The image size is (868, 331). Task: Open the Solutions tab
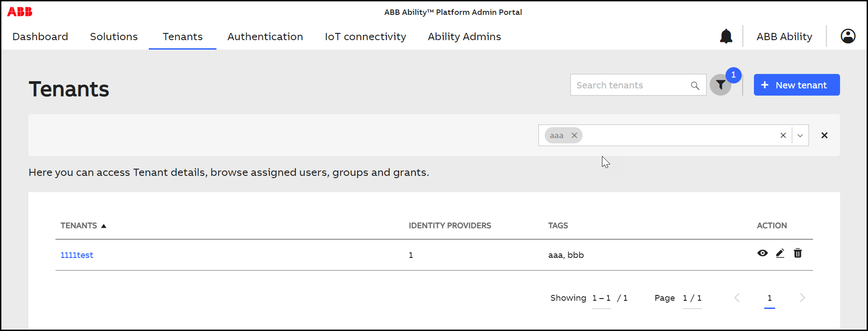pyautogui.click(x=114, y=37)
